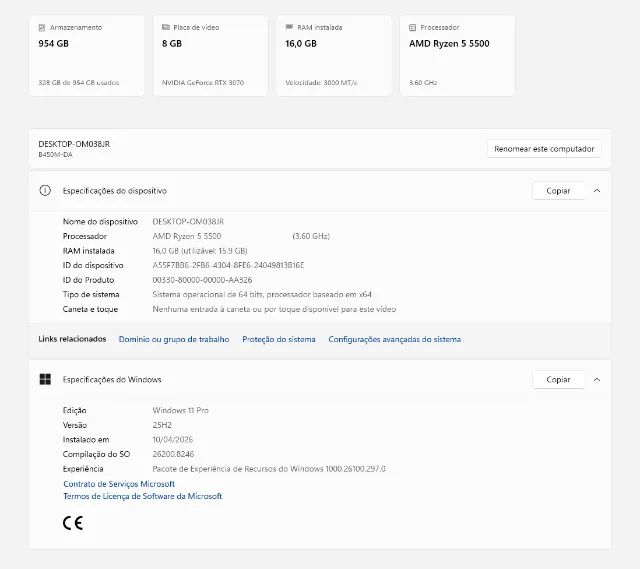Click the Experiência value Pacote de Experiência text

269,469
